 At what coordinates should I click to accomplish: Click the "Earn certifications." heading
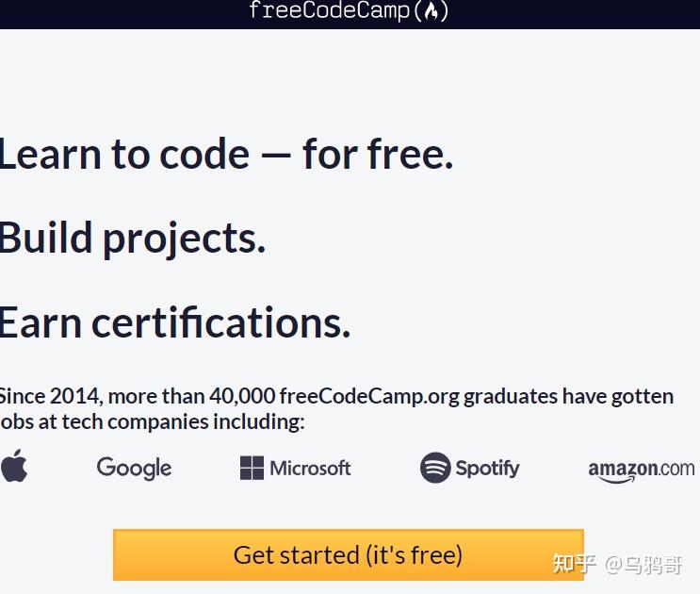pos(175,322)
